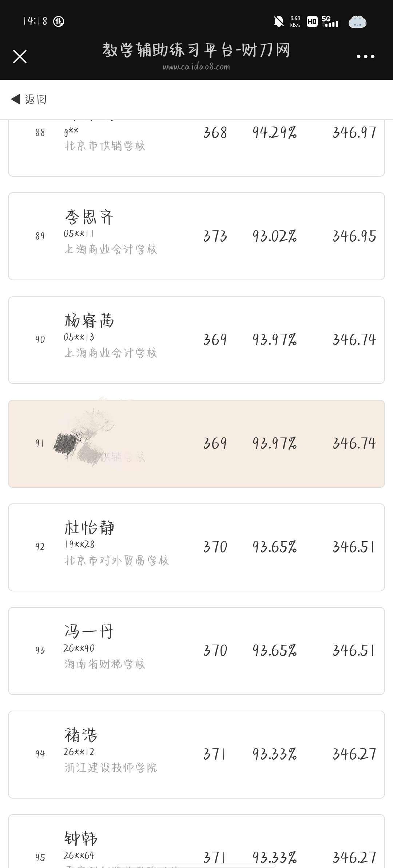Viewport: 393px width, 868px height.
Task: Open the www.caidao8.com link under the title
Action: tap(196, 67)
